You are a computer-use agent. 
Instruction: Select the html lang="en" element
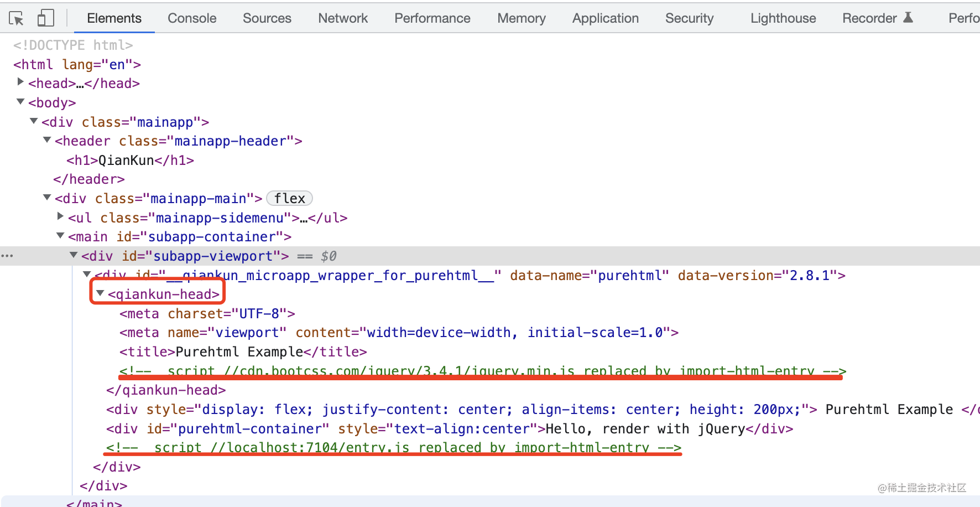click(x=77, y=64)
